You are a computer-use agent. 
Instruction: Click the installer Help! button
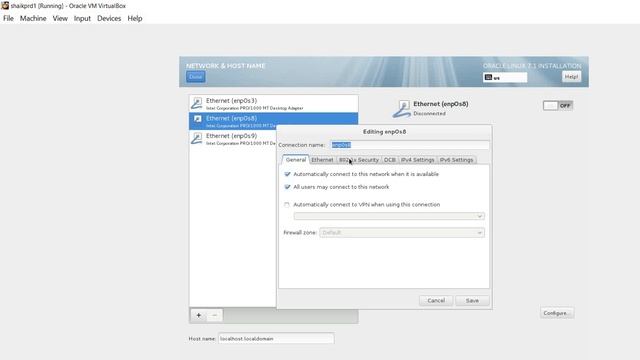pos(571,77)
